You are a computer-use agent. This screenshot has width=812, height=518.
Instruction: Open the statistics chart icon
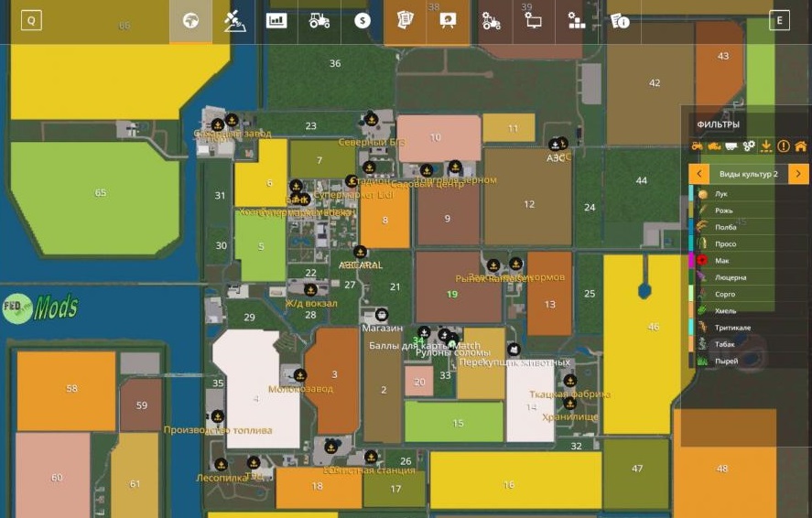[276, 21]
